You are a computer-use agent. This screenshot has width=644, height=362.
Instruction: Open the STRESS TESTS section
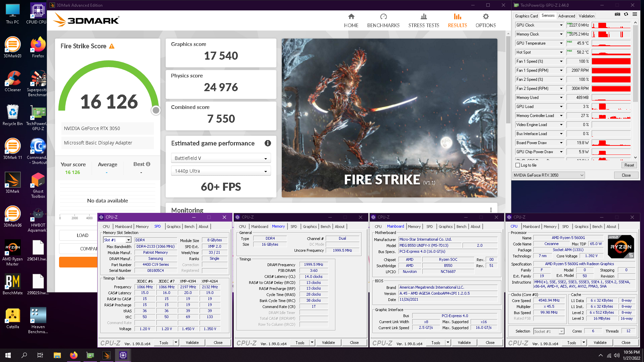tap(424, 21)
